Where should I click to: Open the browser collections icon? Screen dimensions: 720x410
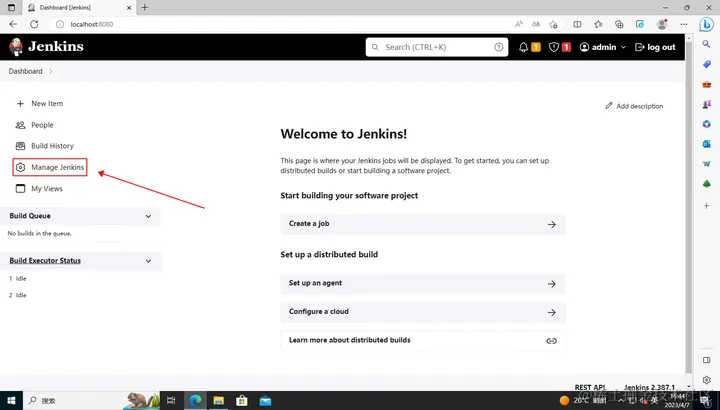pyautogui.click(x=619, y=24)
